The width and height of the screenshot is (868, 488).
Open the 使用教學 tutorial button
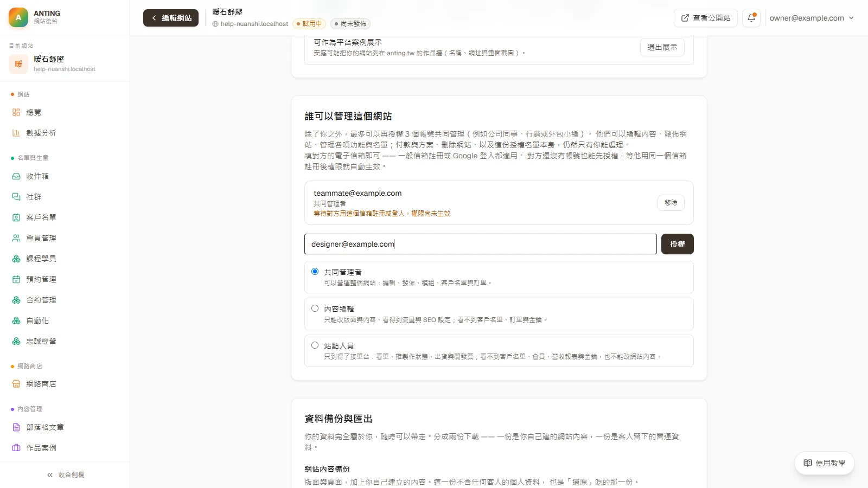(x=825, y=463)
